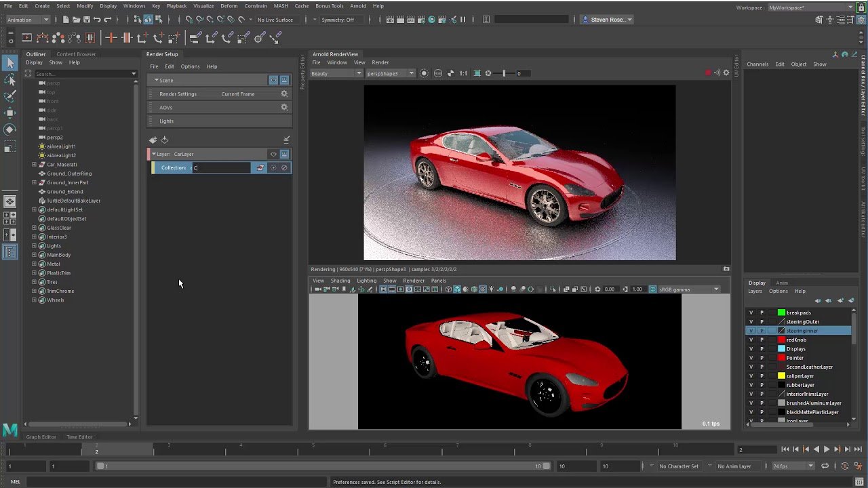This screenshot has width=868, height=488.
Task: Open the Arnold menu in menu bar
Action: pyautogui.click(x=357, y=6)
